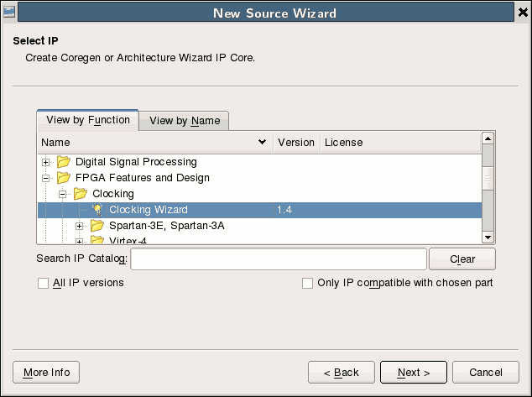Viewport: 532px width, 397px height.
Task: Click the FPGA Features and Design folder icon
Action: click(64, 178)
